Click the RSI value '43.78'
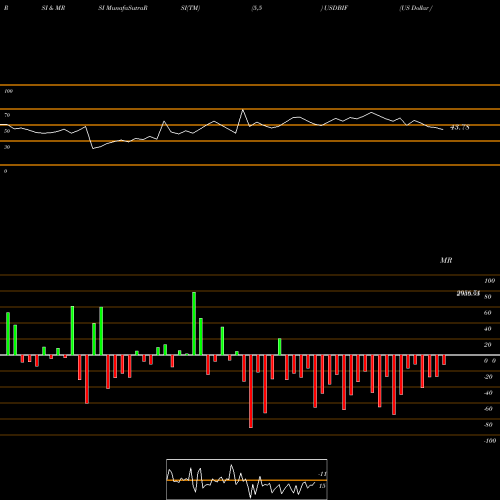 460,127
